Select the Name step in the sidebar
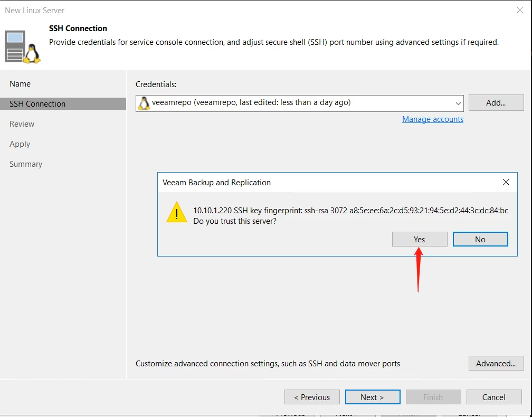Image resolution: width=532 pixels, height=417 pixels. pyautogui.click(x=20, y=84)
